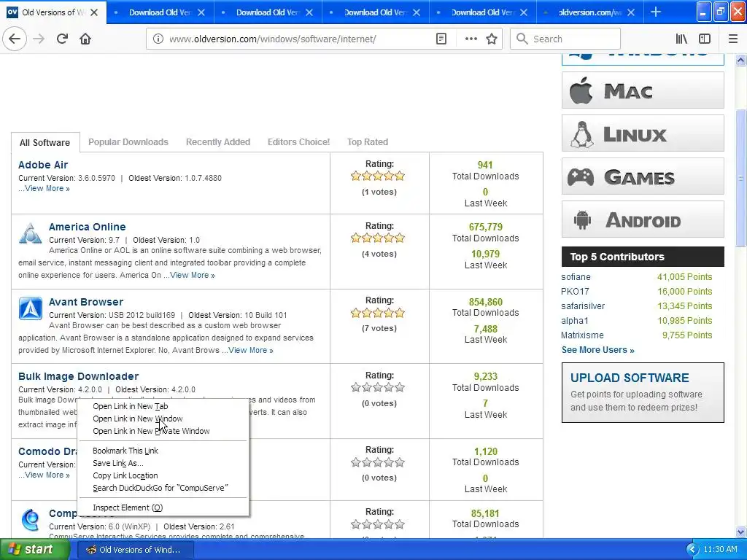Open contributor safarisilver profile
This screenshot has height=560, width=747.
(x=583, y=306)
